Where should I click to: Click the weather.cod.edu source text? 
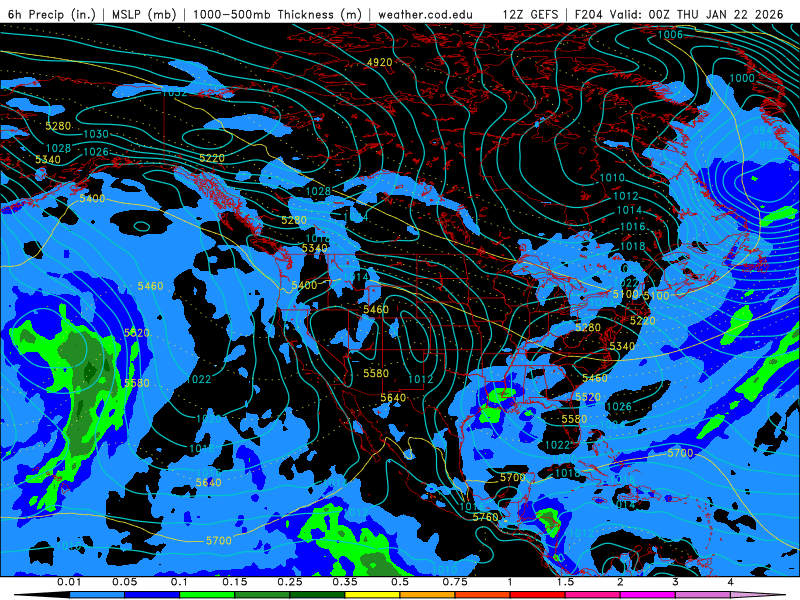point(425,14)
